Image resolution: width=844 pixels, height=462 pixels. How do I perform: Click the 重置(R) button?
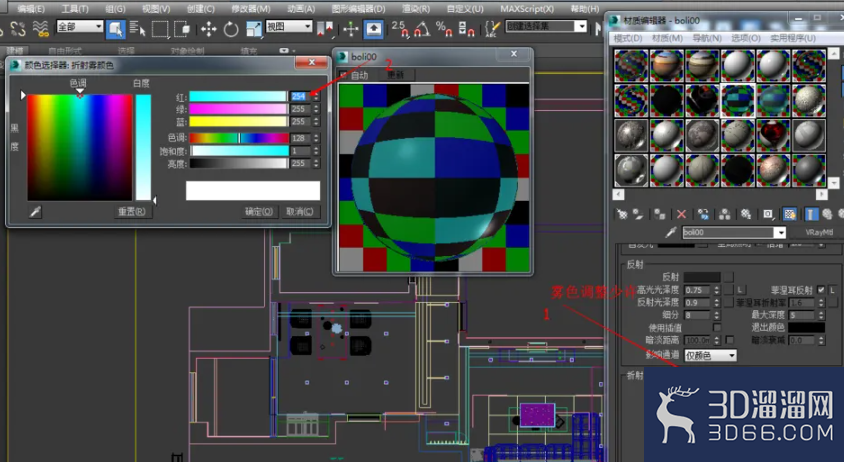coord(132,212)
